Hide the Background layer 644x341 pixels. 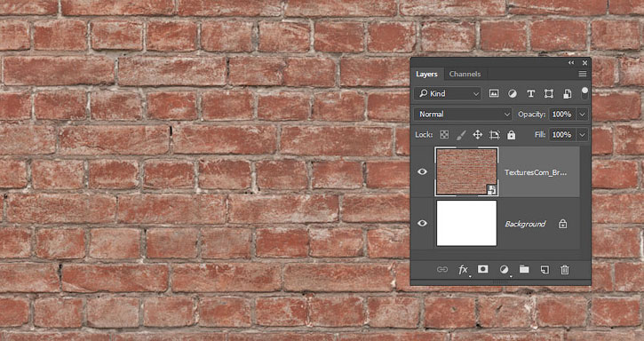(x=422, y=223)
